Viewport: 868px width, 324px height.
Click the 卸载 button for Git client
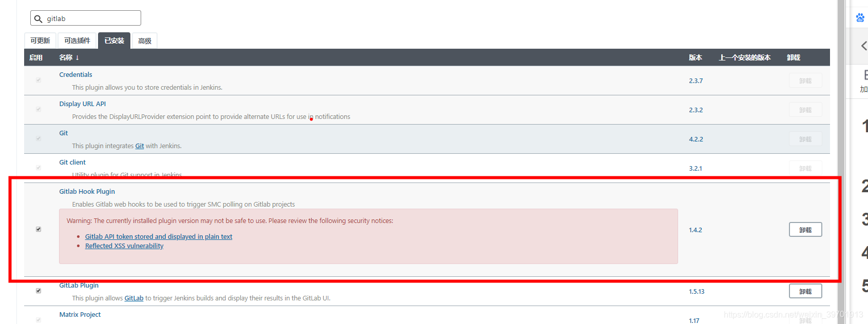[x=805, y=168]
